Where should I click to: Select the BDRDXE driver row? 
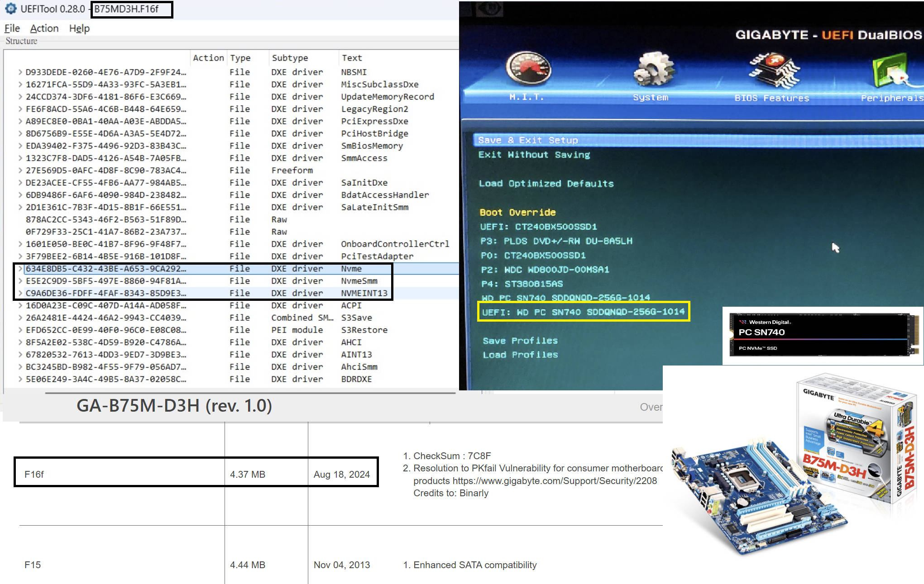pos(232,379)
